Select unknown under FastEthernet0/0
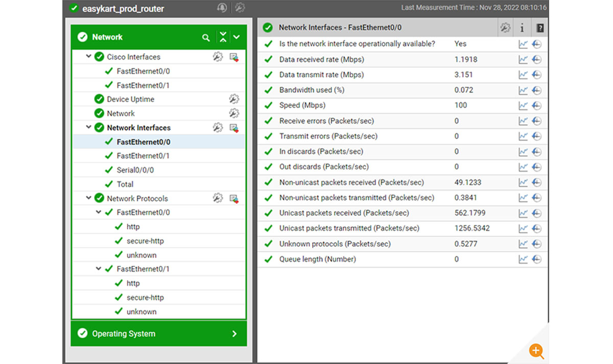Viewport: 613px width, 364px height. pyautogui.click(x=142, y=255)
